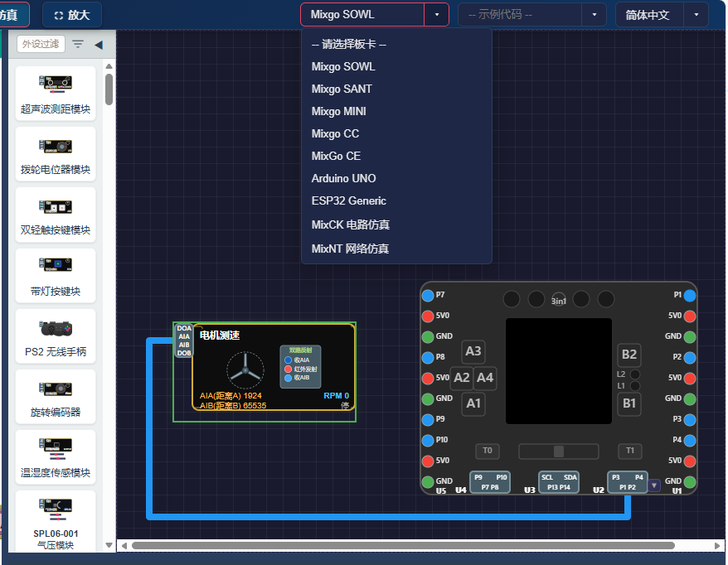Click the 收AIB blue indicator
Screen dimensions: 728x565
[x=288, y=378]
